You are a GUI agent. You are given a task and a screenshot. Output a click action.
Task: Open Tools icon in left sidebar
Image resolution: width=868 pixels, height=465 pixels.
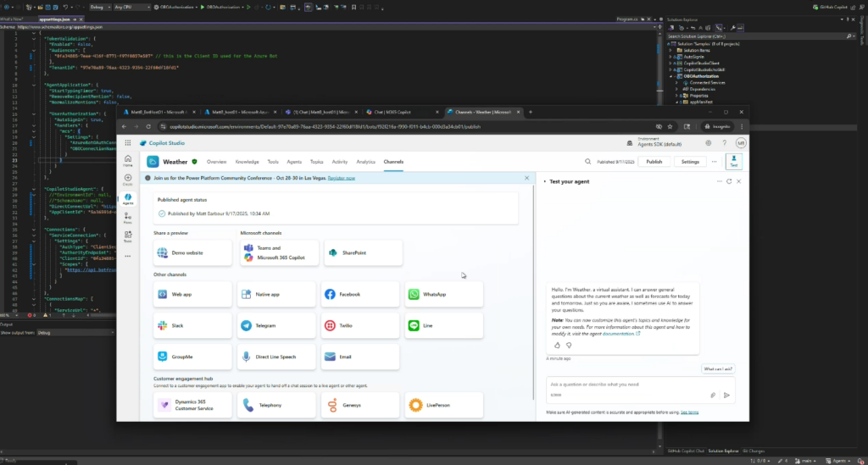point(128,236)
